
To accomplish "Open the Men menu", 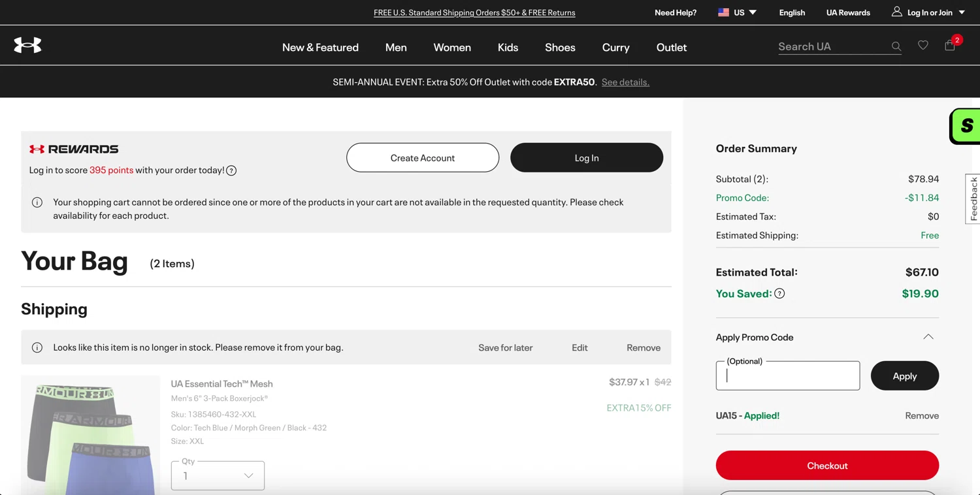I will (x=396, y=47).
